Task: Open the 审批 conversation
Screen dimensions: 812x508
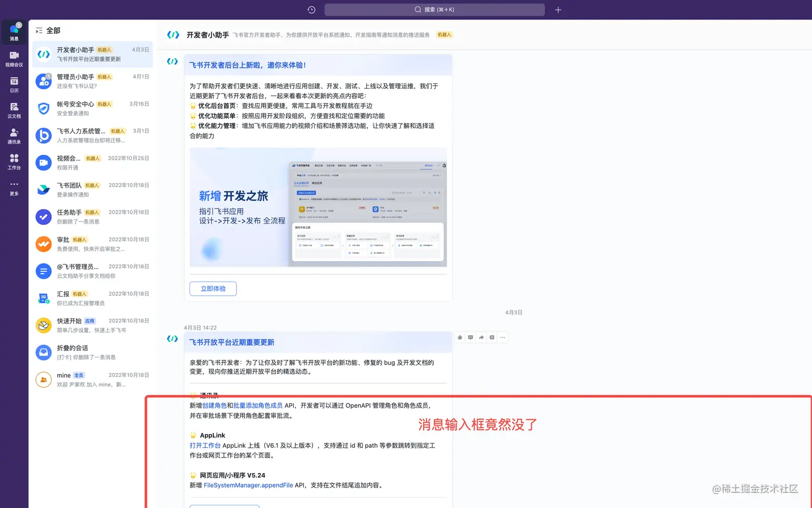Action: pos(92,244)
